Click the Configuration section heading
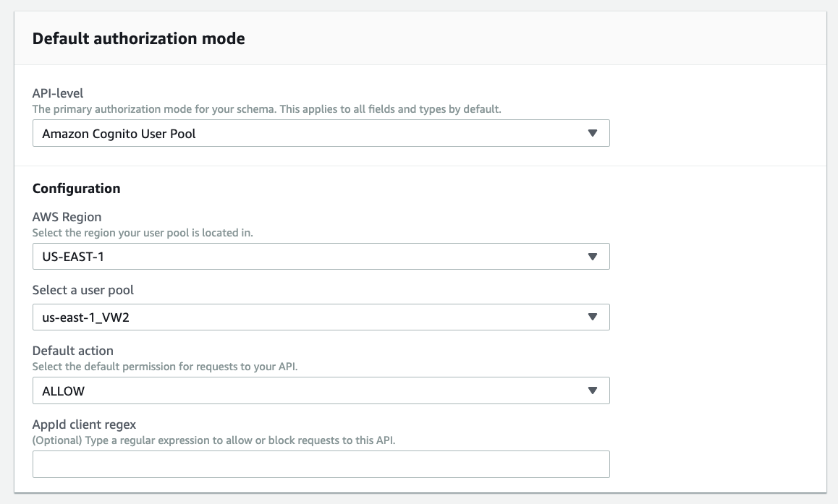838x504 pixels. coord(77,188)
